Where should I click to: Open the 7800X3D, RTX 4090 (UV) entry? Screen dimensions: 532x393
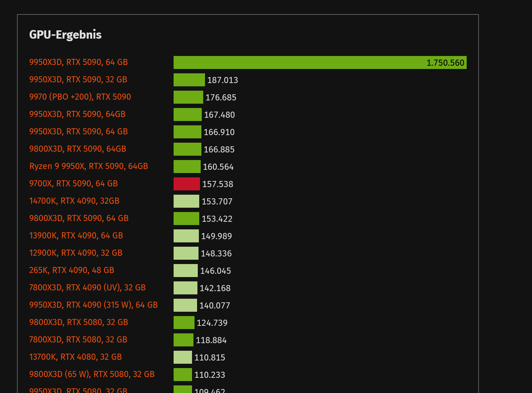[x=87, y=288]
